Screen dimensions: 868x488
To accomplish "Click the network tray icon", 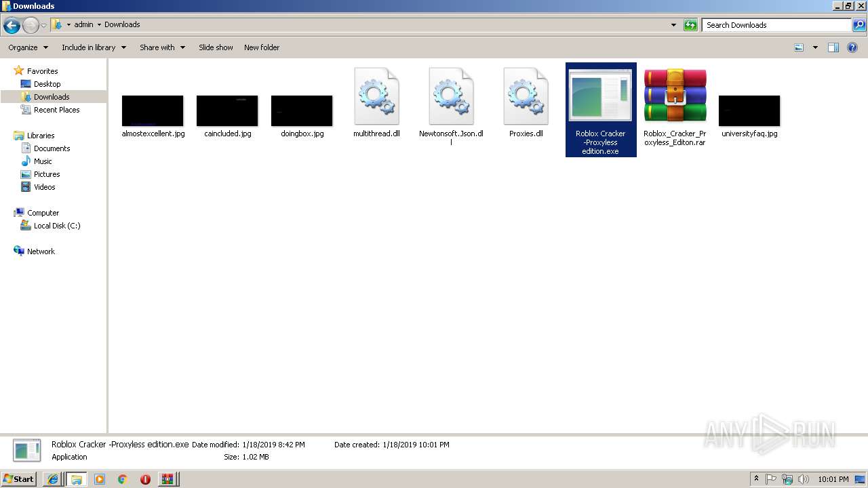I will [x=787, y=479].
